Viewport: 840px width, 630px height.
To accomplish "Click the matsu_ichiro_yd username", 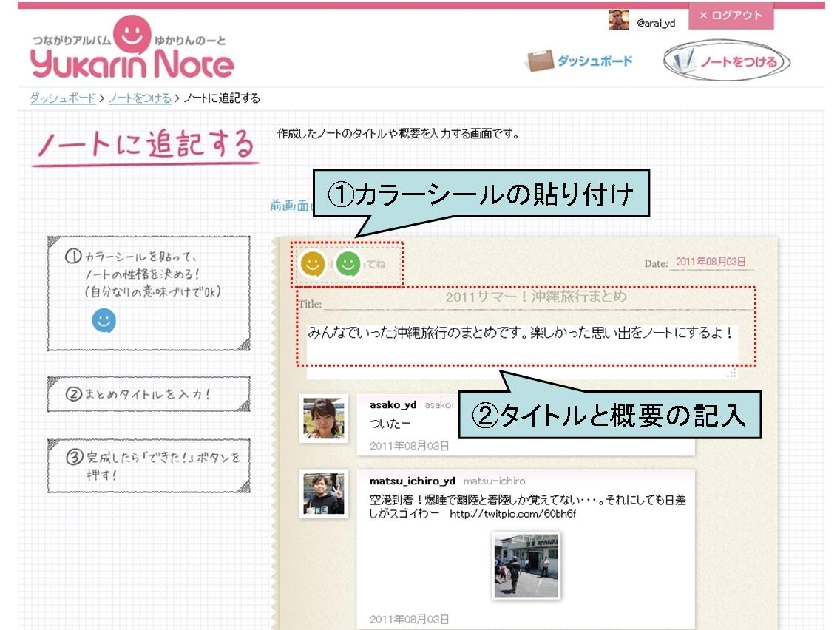I will (x=412, y=481).
